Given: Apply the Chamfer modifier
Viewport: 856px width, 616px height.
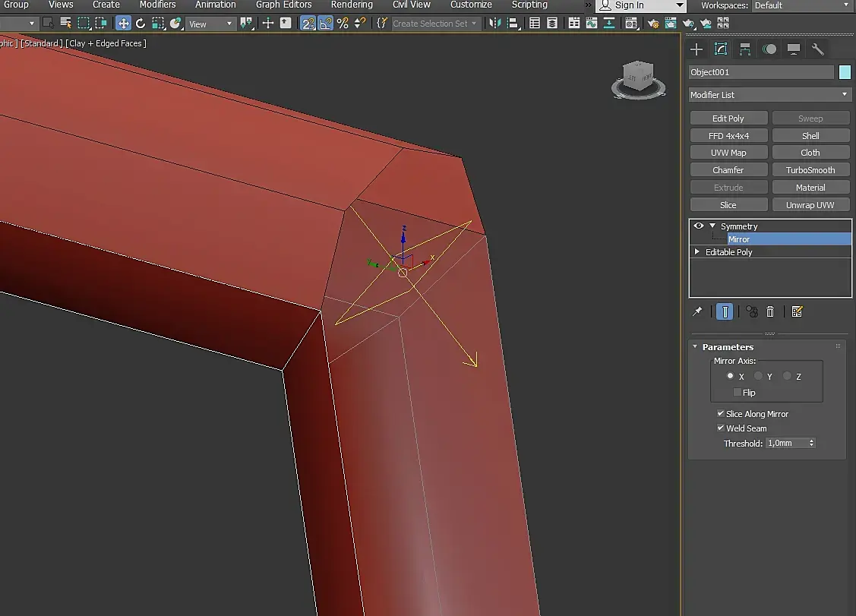Looking at the screenshot, I should point(728,170).
